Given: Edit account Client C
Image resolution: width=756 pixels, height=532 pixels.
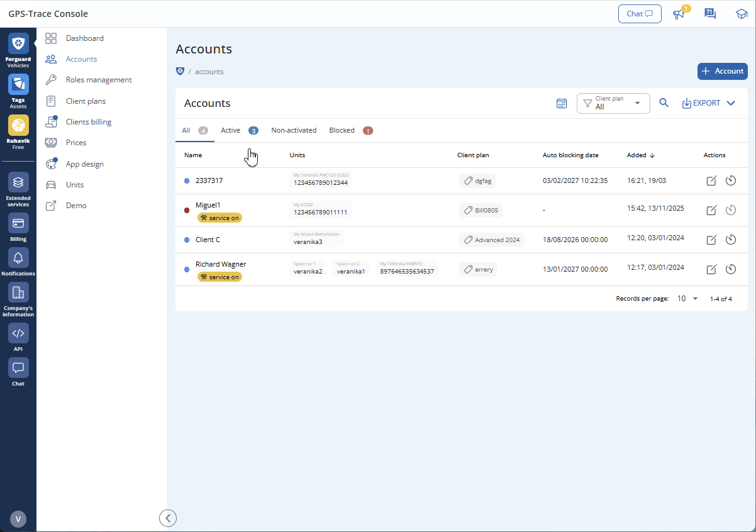Looking at the screenshot, I should [x=711, y=240].
